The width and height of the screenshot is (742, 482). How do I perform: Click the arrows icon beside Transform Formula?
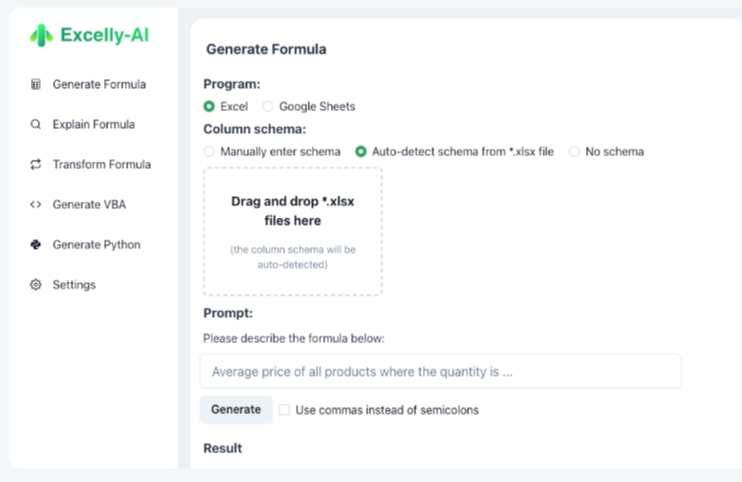click(x=36, y=165)
